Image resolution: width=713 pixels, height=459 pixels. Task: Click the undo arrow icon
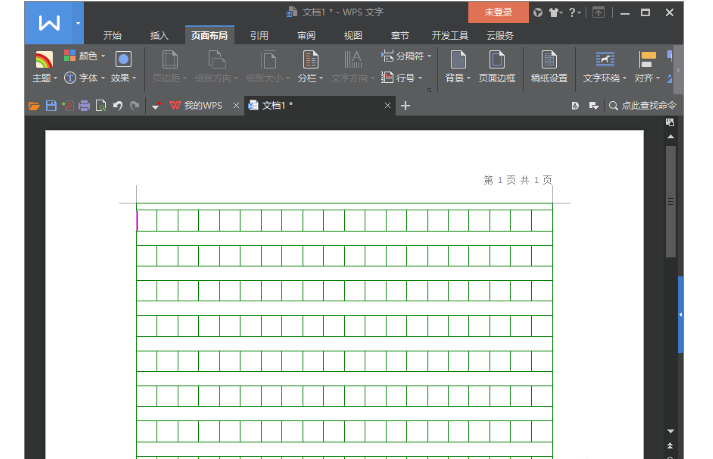pos(117,105)
